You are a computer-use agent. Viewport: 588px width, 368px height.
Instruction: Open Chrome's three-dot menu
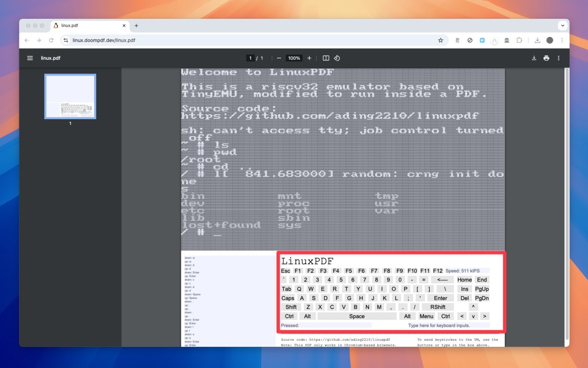pyautogui.click(x=562, y=40)
